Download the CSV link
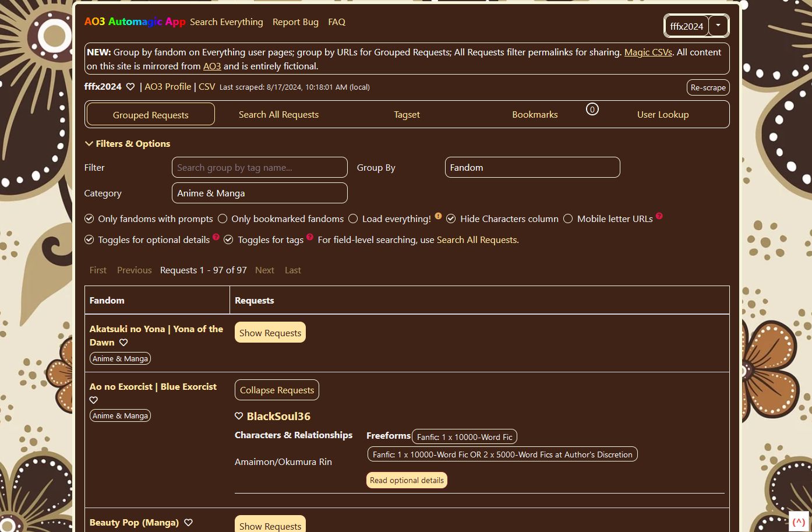Screen dimensions: 812x532 pos(207,86)
